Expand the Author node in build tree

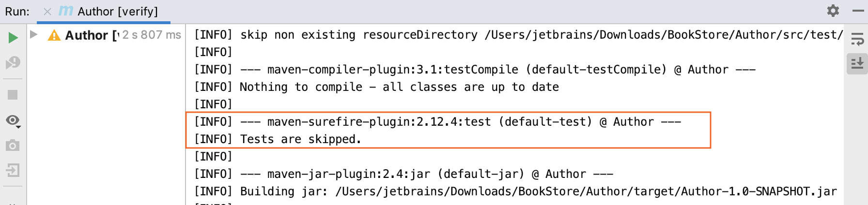34,35
